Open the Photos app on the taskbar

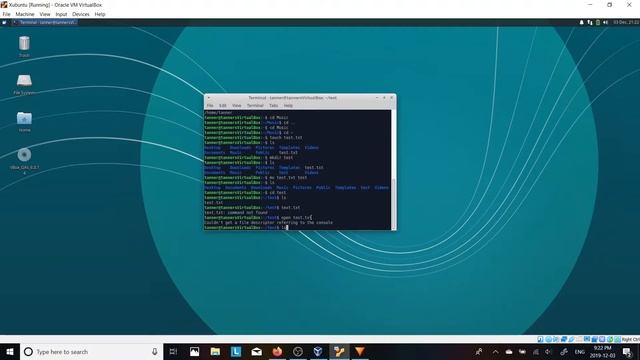click(195, 351)
